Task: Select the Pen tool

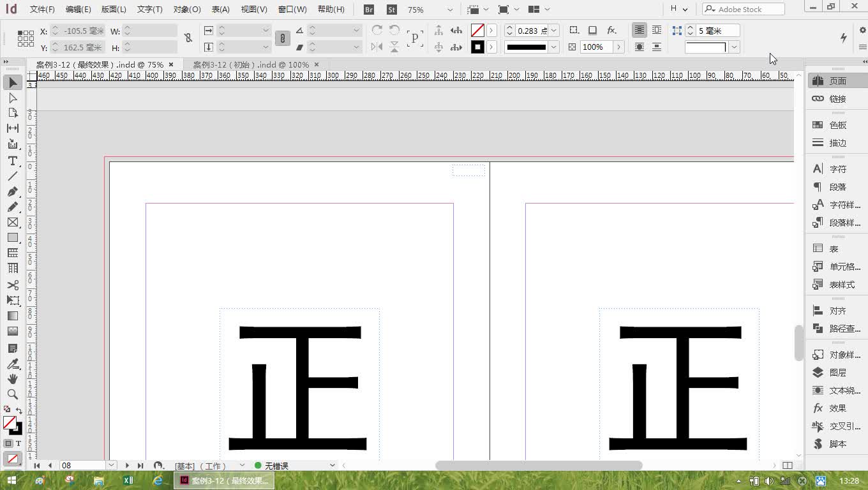Action: coord(13,192)
